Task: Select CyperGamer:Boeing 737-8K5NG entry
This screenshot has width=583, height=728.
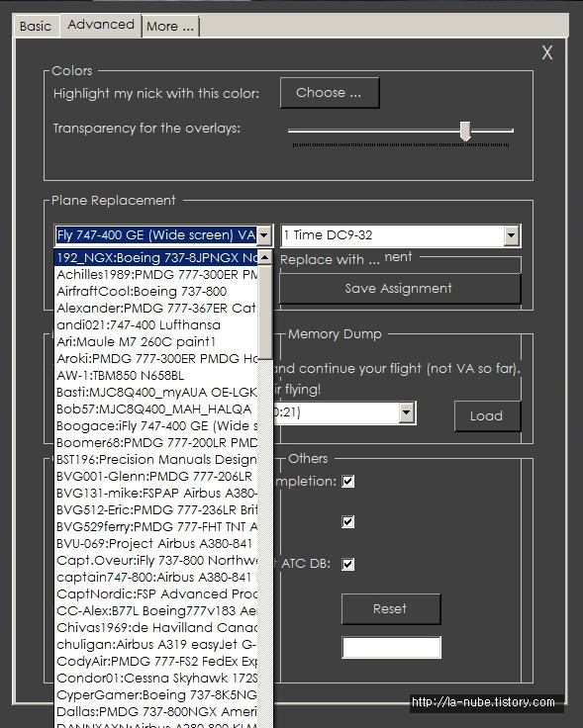Action: point(156,694)
